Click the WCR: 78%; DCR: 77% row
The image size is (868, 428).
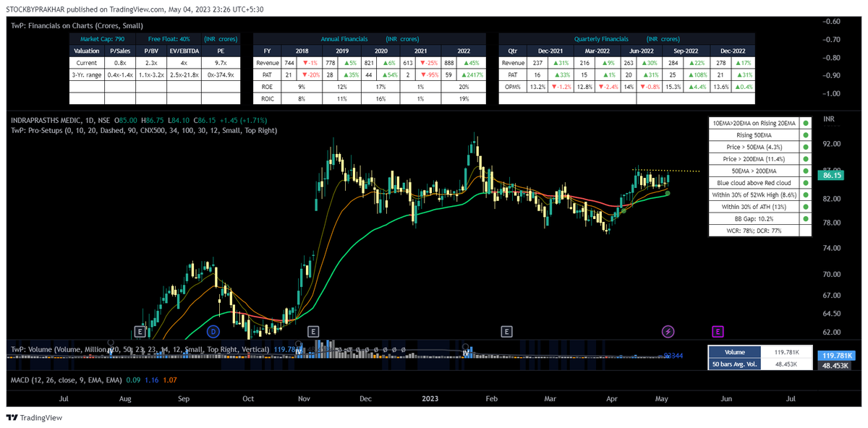(x=754, y=231)
